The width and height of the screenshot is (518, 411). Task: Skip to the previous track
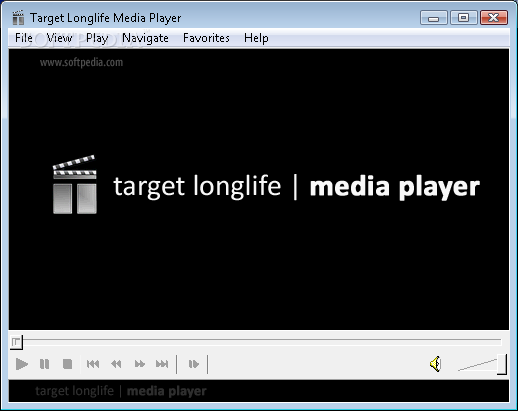point(93,364)
